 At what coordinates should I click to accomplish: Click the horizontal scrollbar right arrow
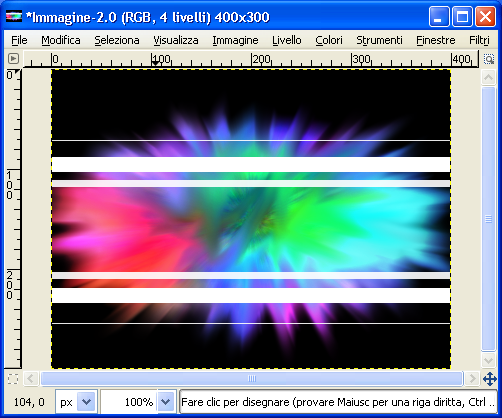pyautogui.click(x=472, y=379)
